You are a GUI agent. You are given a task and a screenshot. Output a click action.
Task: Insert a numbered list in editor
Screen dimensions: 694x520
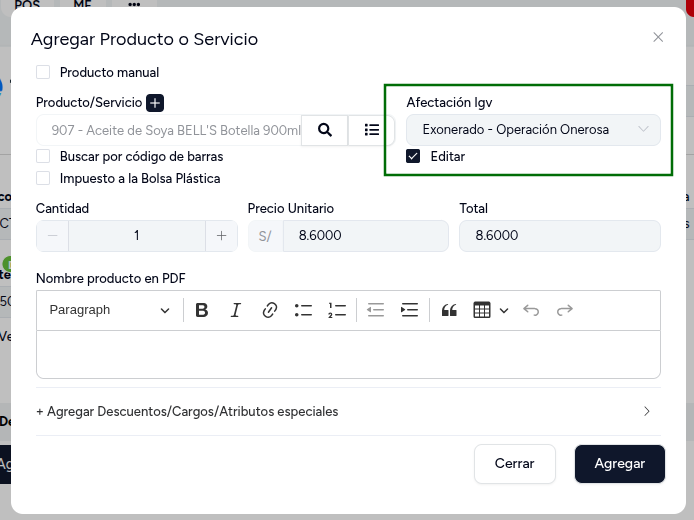337,310
